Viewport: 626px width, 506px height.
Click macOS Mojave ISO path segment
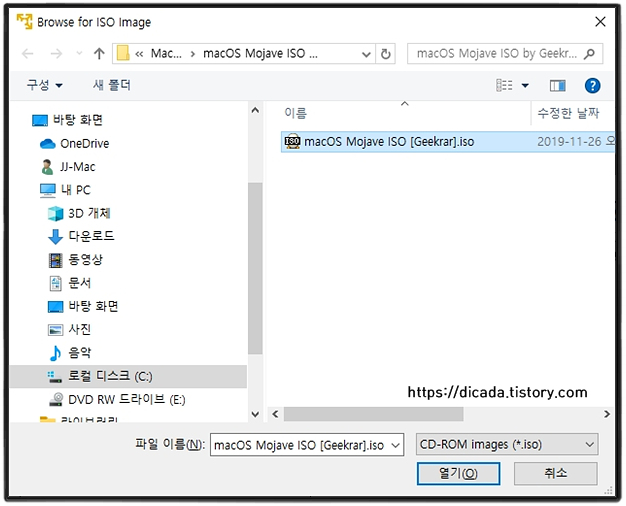point(260,54)
